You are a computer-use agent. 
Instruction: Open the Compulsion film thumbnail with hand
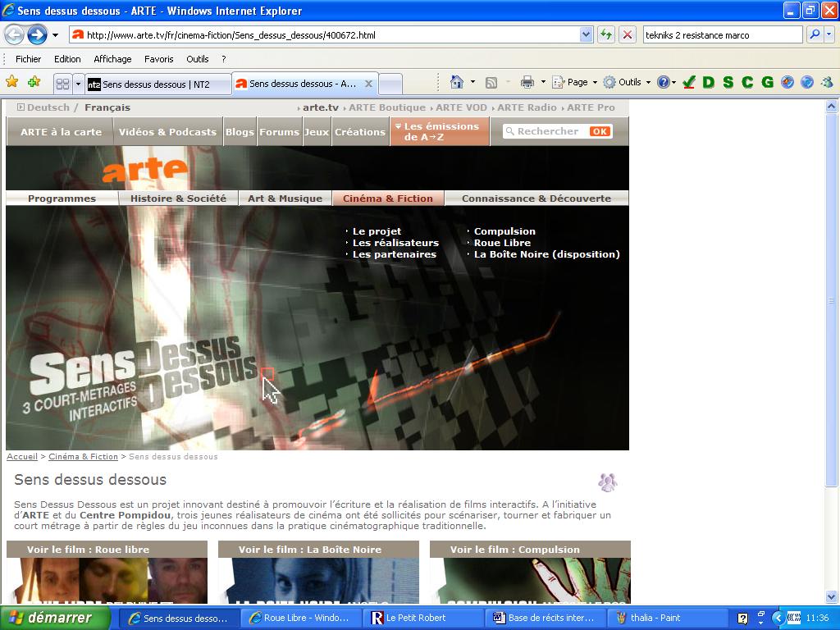click(530, 581)
